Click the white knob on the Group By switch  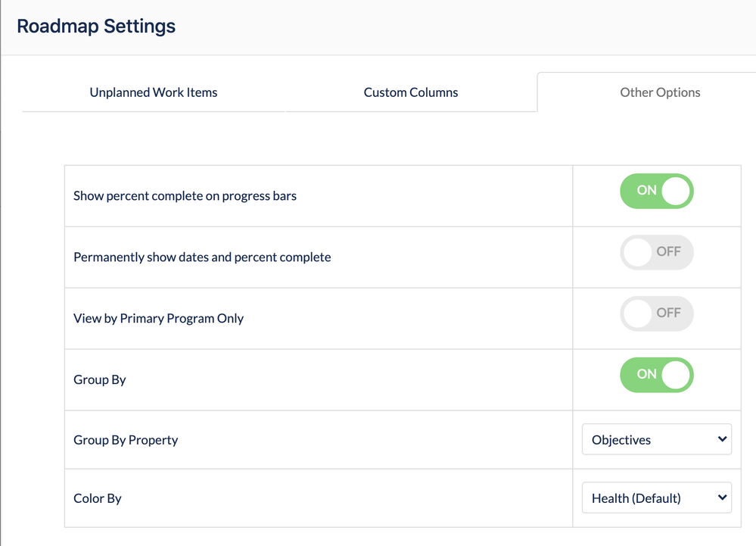(x=675, y=375)
